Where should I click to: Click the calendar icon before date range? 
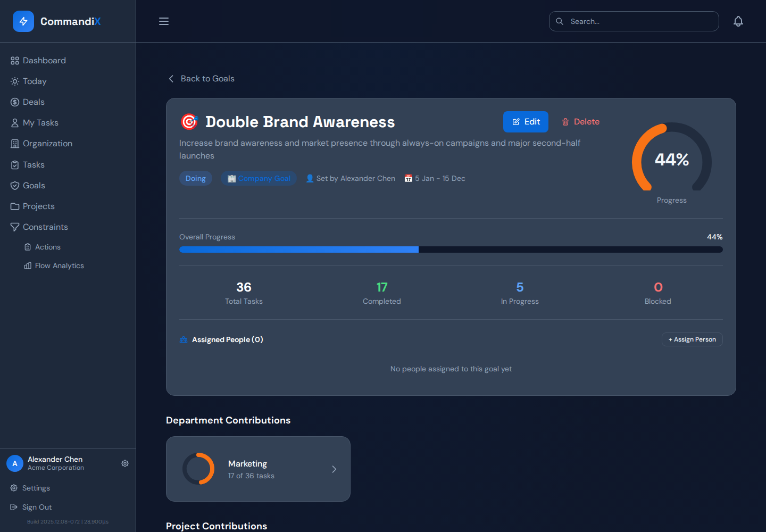coord(409,178)
